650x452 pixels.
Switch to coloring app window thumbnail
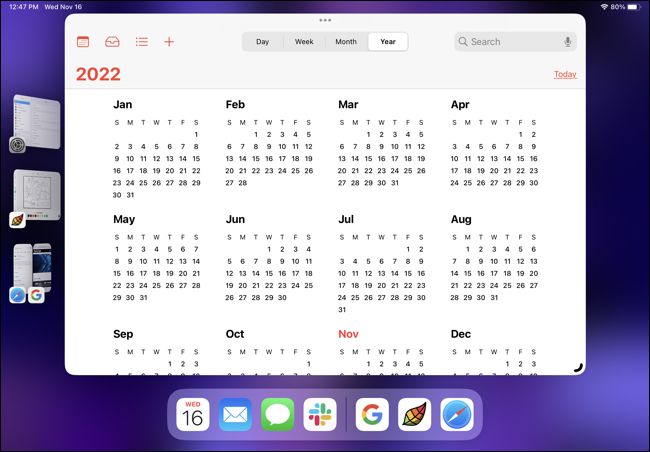pyautogui.click(x=37, y=194)
